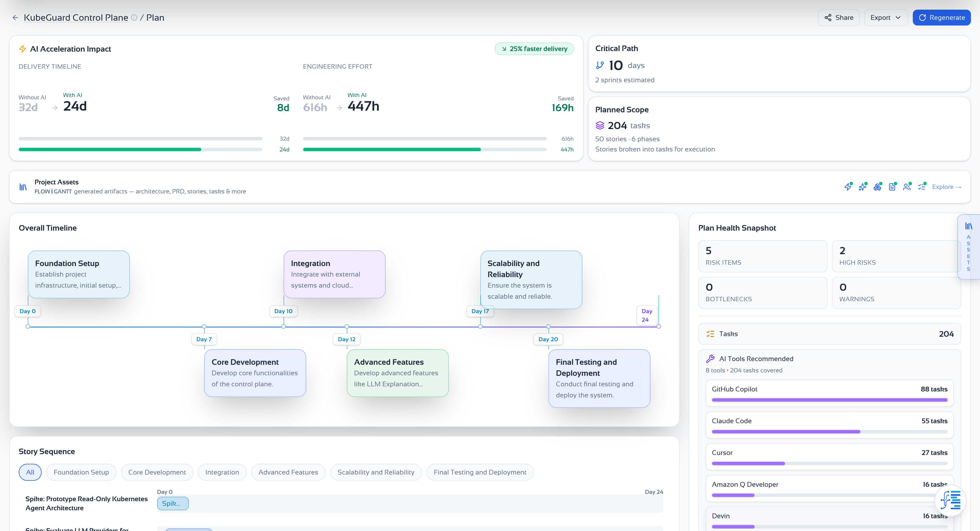Filter stories by Core Development

click(157, 472)
